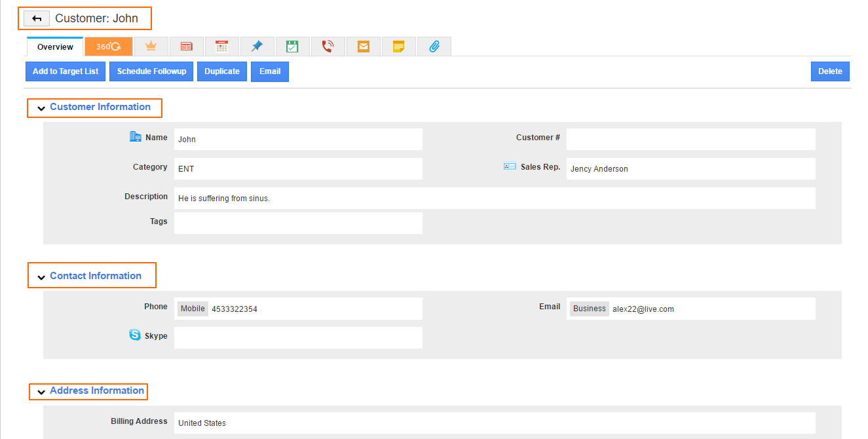Open the red news feed tab
The width and height of the screenshot is (868, 439).
[x=186, y=47]
